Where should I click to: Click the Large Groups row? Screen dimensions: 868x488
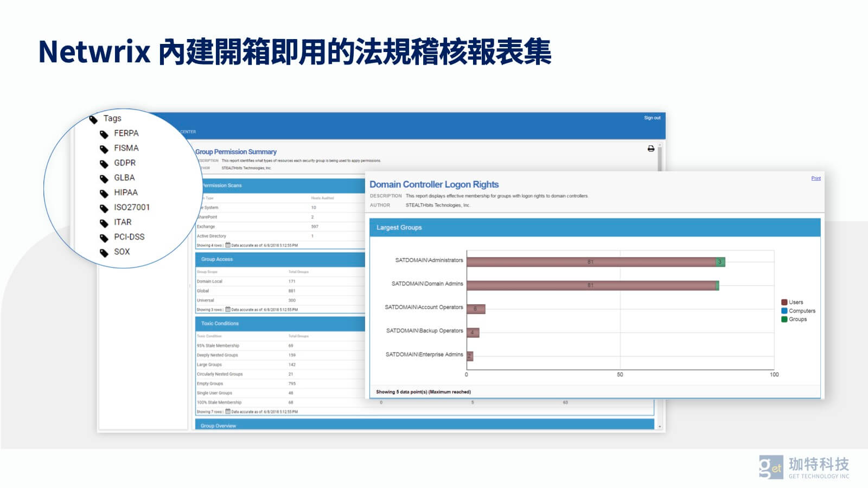pyautogui.click(x=280, y=364)
